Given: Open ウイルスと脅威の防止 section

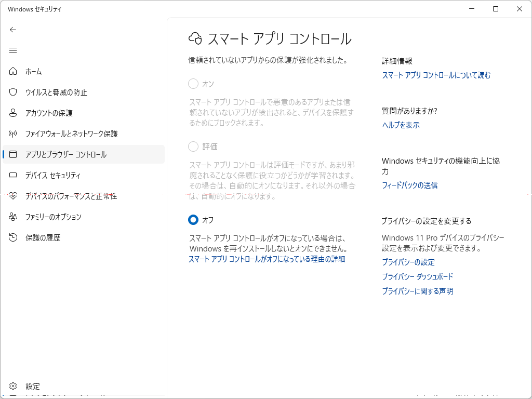Looking at the screenshot, I should point(84,92).
